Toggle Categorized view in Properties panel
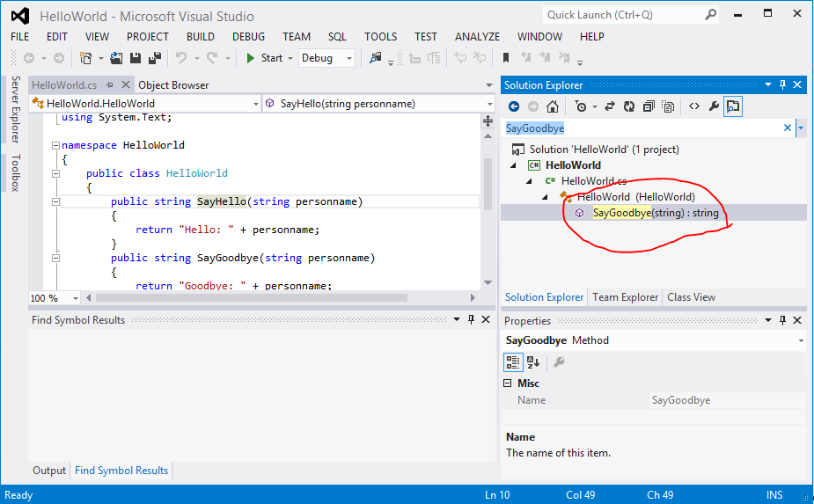The image size is (814, 504). (x=513, y=362)
